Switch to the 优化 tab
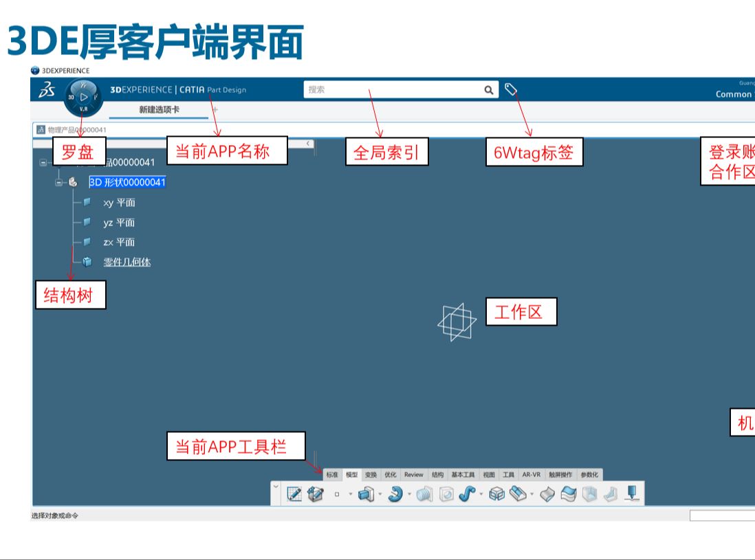The height and width of the screenshot is (560, 755). [x=390, y=475]
